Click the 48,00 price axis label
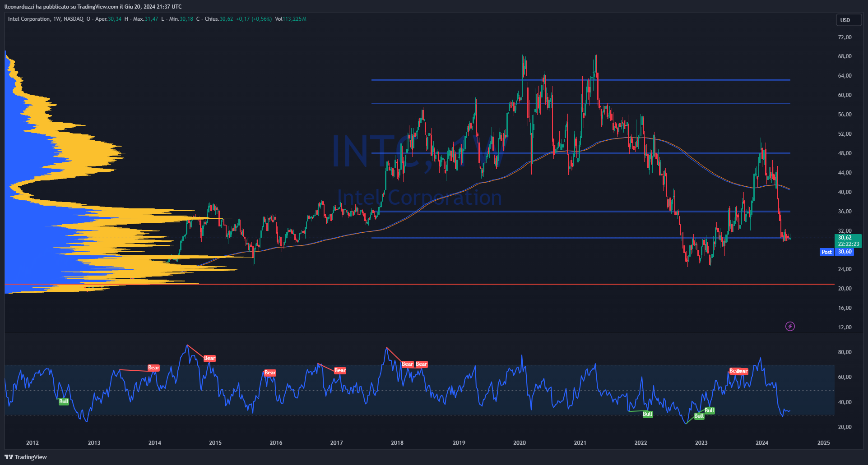 pos(845,153)
